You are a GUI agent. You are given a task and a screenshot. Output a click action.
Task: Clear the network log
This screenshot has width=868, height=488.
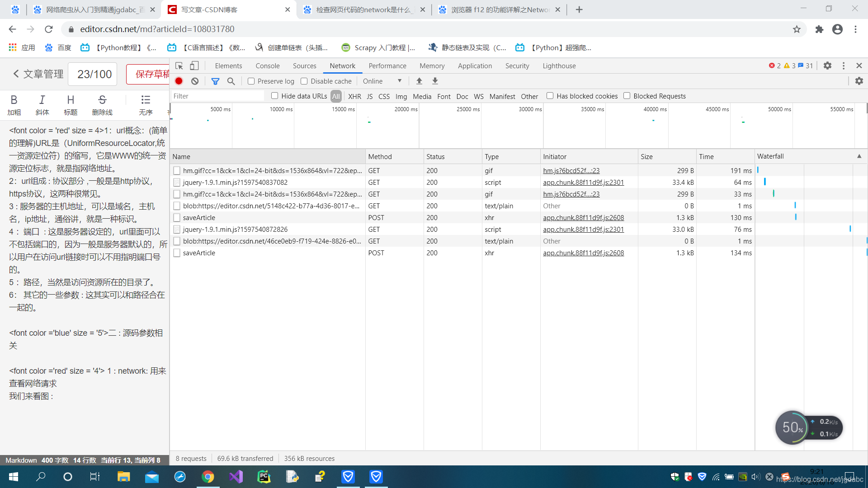195,81
